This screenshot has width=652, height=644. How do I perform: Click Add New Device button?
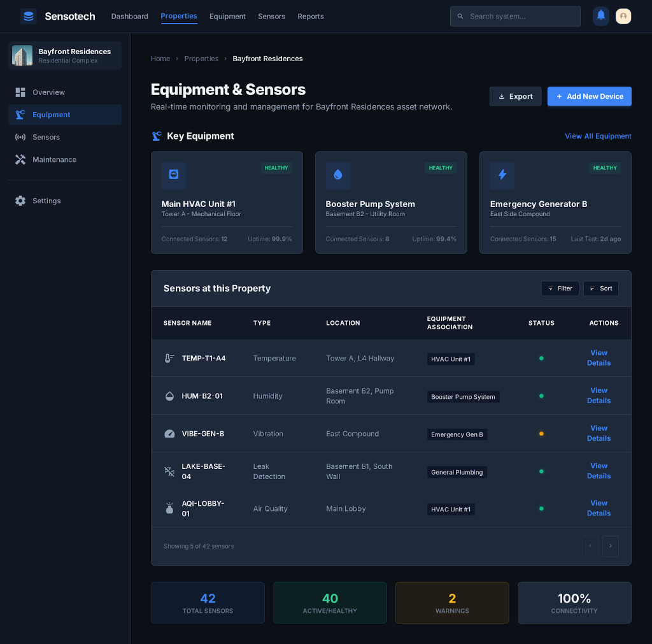(589, 97)
